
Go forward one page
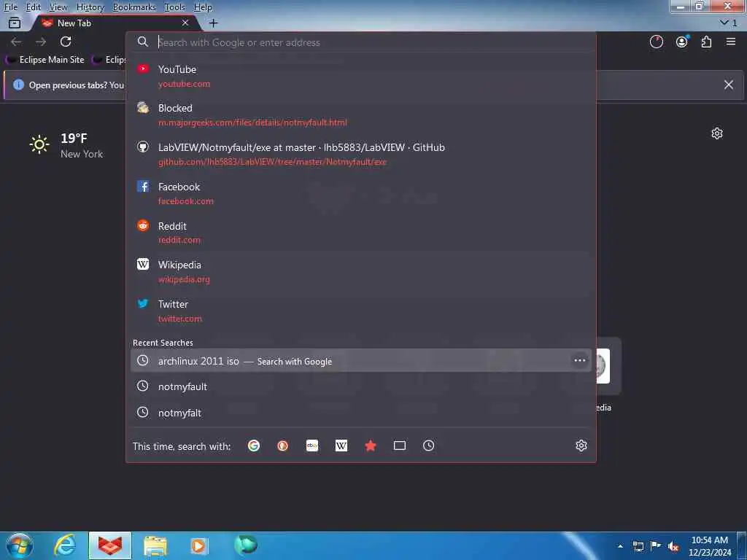point(41,42)
